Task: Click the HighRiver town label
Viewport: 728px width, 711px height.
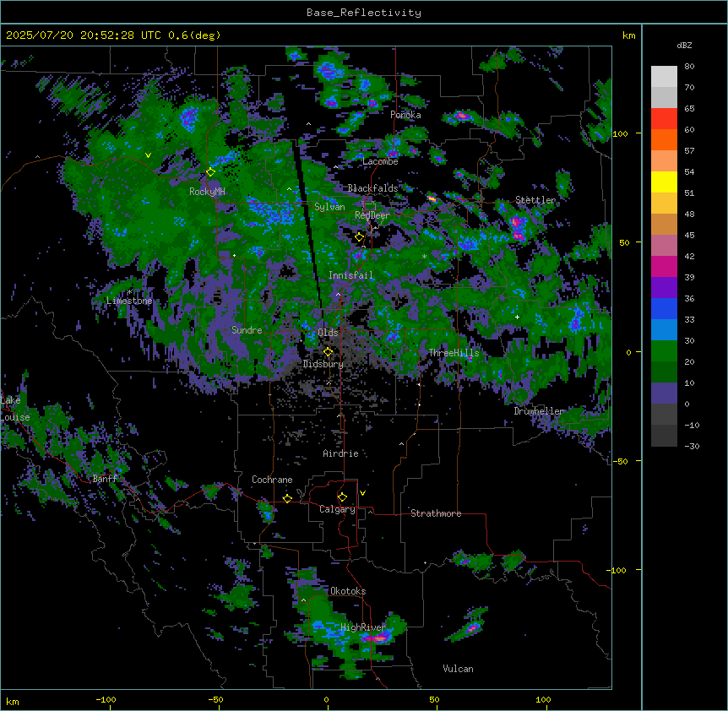Action: tap(363, 627)
